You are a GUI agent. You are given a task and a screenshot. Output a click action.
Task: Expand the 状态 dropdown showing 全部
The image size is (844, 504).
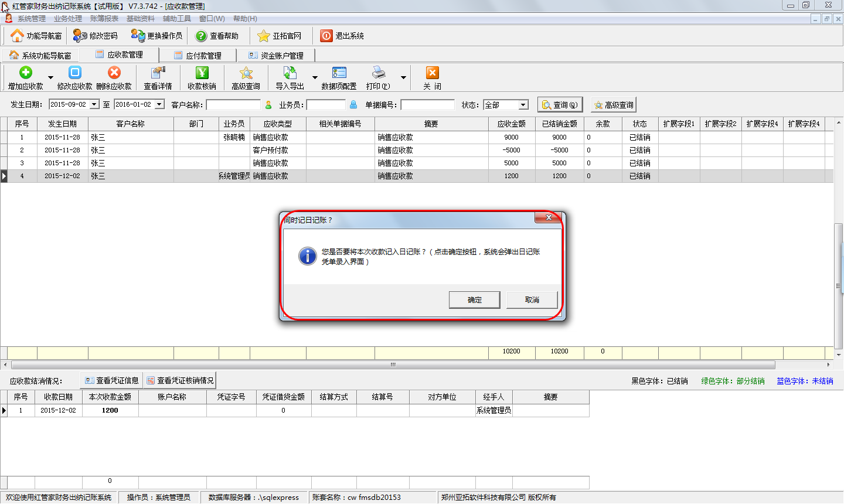(523, 105)
